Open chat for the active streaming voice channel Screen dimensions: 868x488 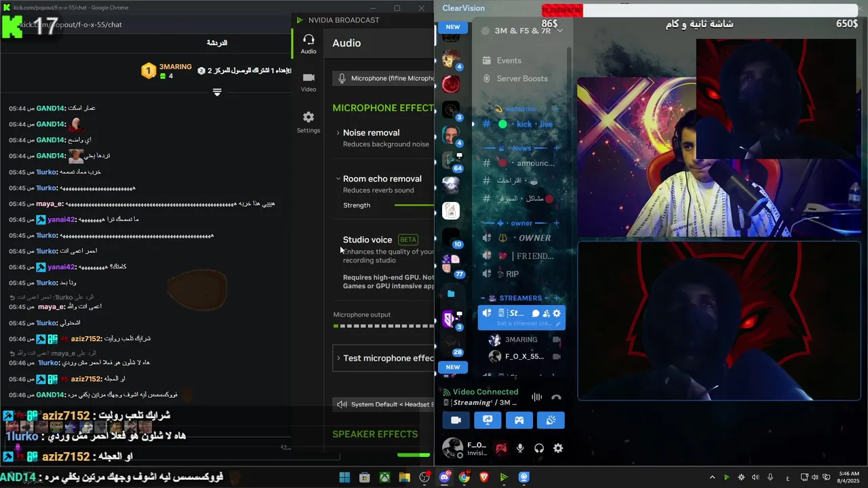pyautogui.click(x=536, y=313)
